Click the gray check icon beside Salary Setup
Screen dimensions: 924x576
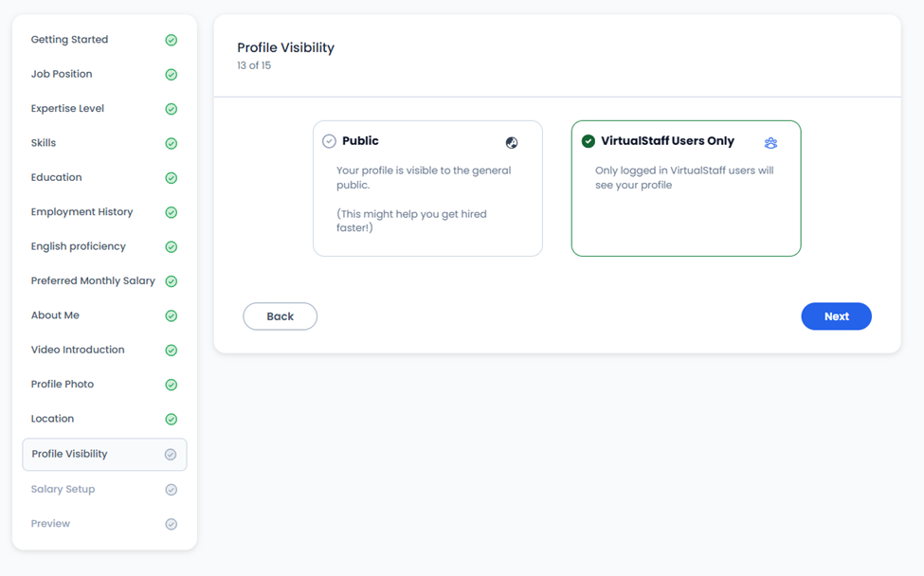click(171, 490)
